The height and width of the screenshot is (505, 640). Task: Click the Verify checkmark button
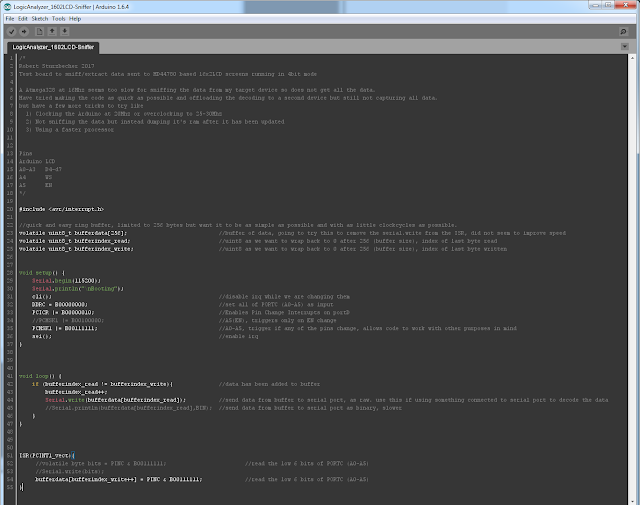(x=11, y=31)
